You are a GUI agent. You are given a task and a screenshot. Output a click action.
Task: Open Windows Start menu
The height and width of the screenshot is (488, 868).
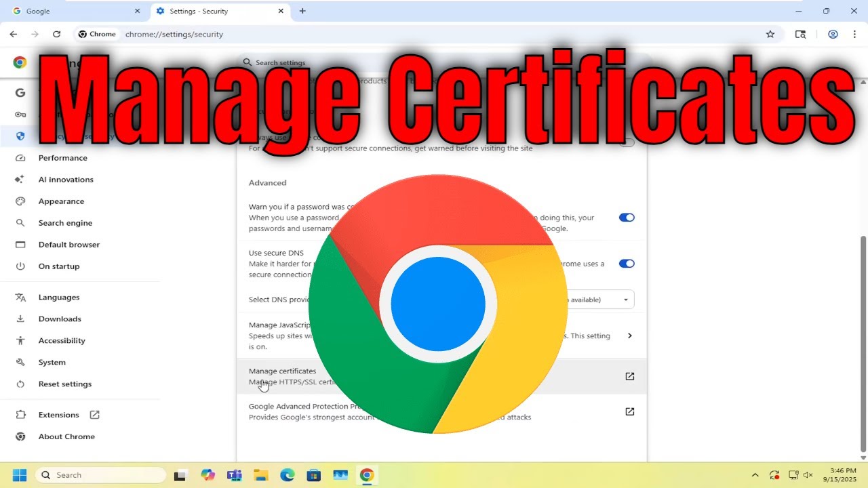(x=19, y=475)
